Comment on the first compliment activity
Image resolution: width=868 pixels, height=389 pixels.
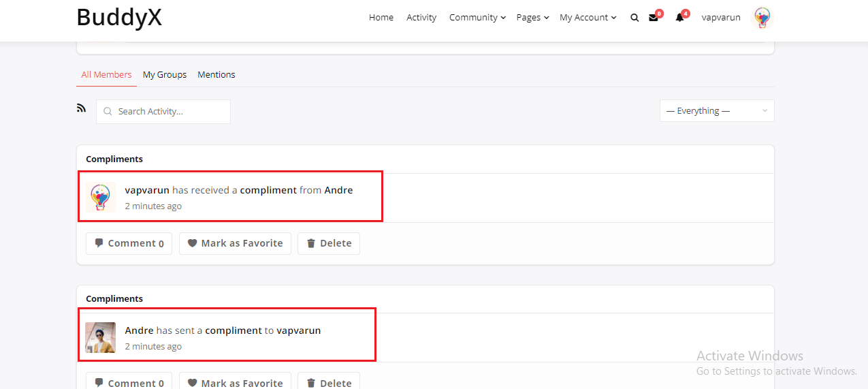(129, 243)
